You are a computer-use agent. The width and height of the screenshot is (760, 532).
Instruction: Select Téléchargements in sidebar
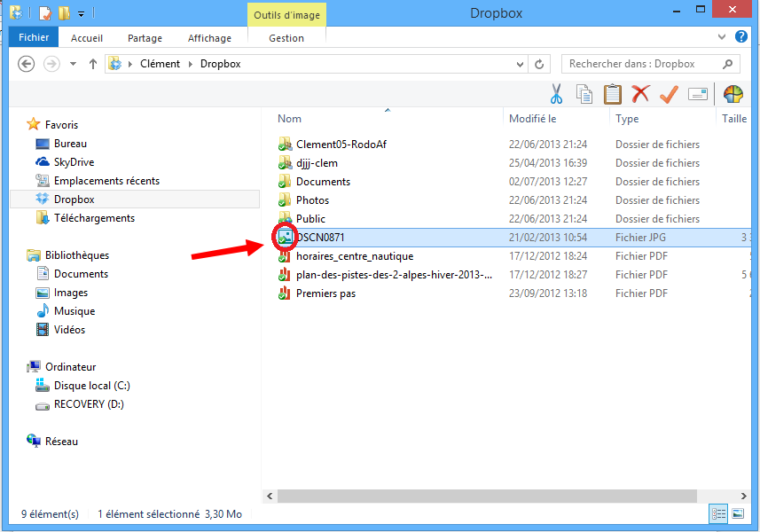[95, 218]
